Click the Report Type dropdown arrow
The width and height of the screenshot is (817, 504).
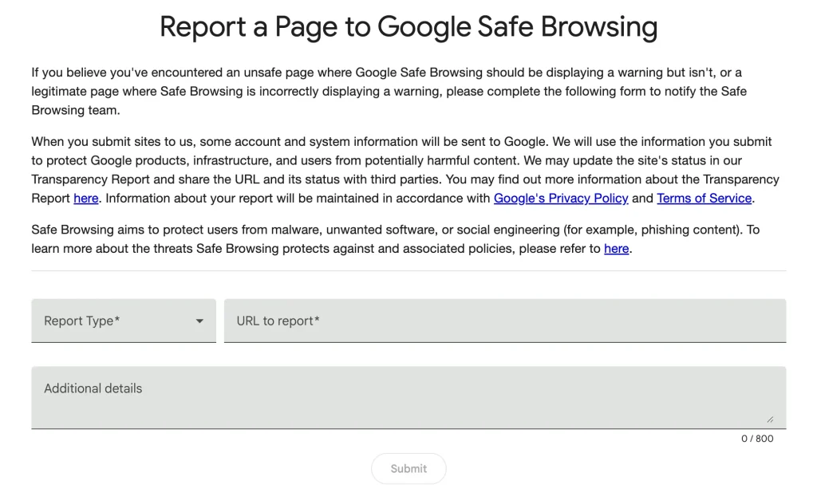199,321
